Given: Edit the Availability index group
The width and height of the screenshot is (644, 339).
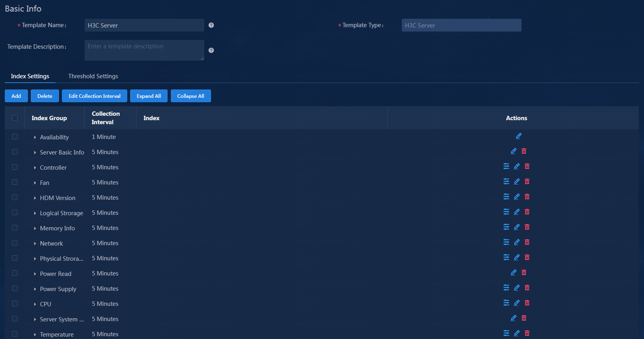Looking at the screenshot, I should (x=518, y=136).
